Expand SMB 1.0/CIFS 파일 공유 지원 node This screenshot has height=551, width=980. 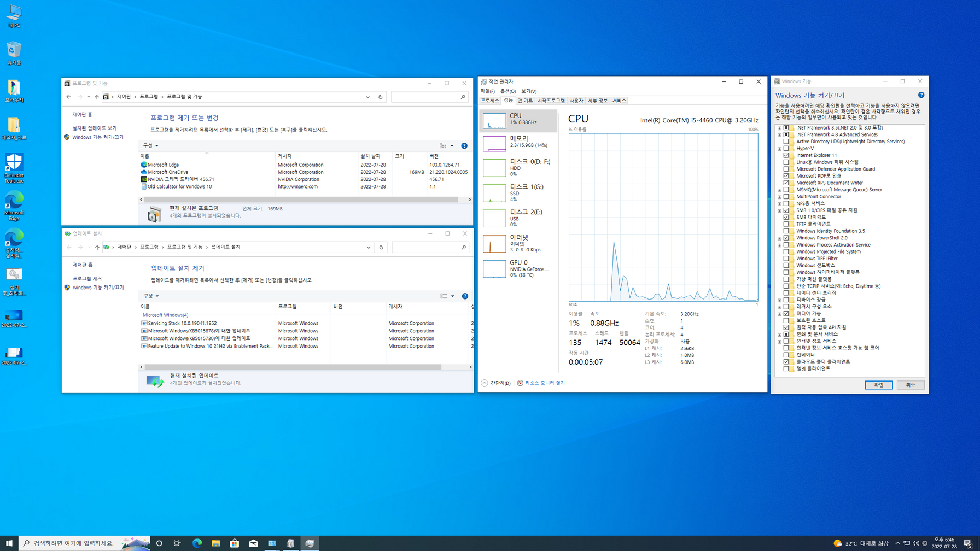(x=779, y=210)
